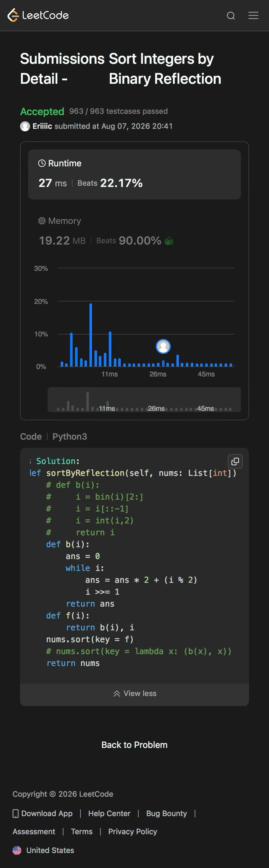Open the Bug Bounty link

tap(166, 813)
